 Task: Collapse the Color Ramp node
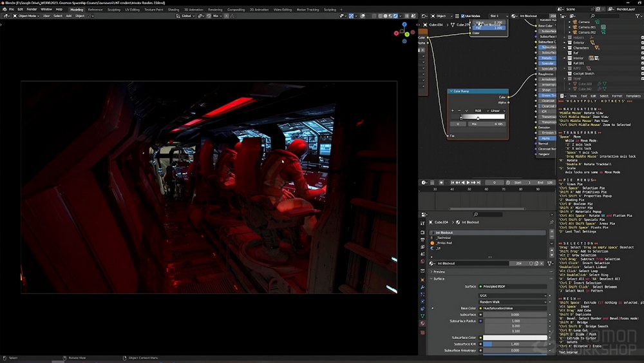coord(451,92)
